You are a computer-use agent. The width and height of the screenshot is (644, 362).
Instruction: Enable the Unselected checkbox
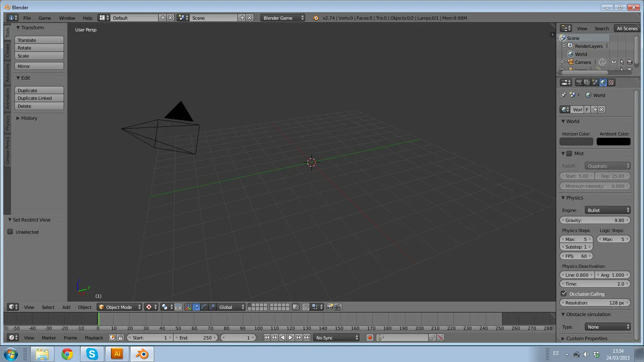10,232
